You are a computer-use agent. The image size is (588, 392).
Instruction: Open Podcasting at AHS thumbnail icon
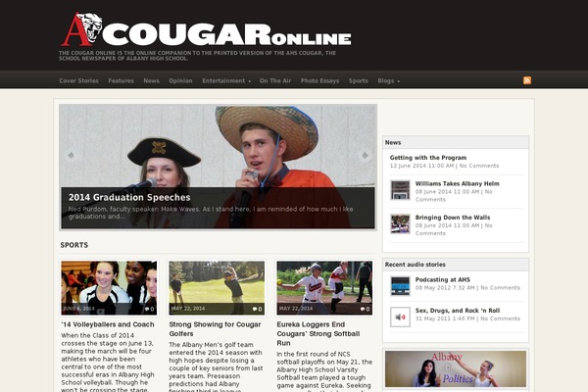[400, 286]
